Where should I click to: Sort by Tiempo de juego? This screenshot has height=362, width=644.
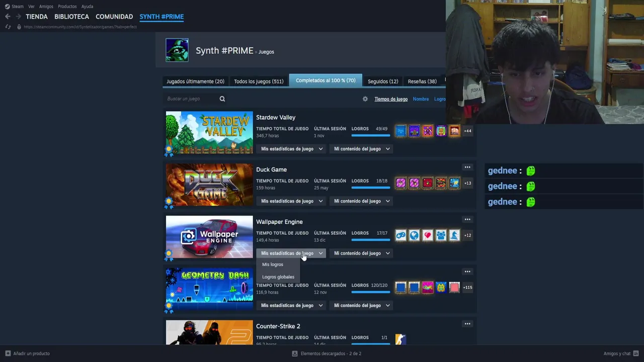coord(391,99)
